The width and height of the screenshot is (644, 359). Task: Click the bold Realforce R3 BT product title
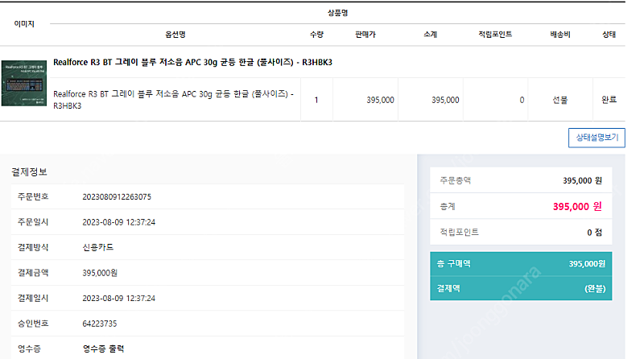(x=192, y=62)
